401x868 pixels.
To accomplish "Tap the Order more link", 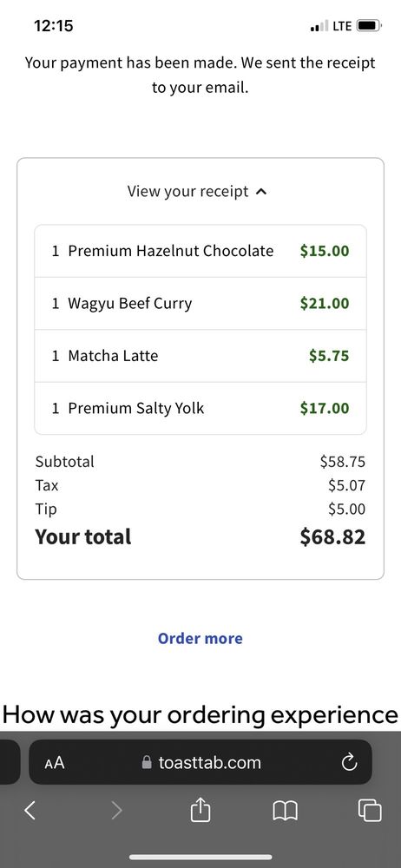I will [x=200, y=638].
